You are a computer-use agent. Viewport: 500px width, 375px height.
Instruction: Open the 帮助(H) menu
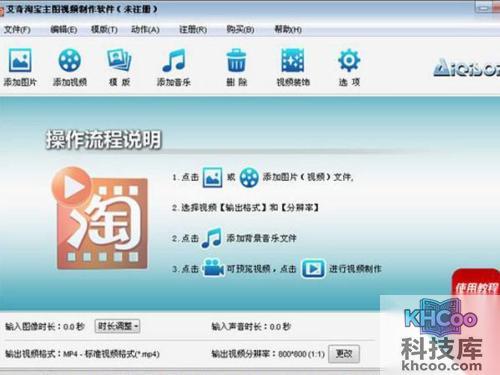(288, 30)
